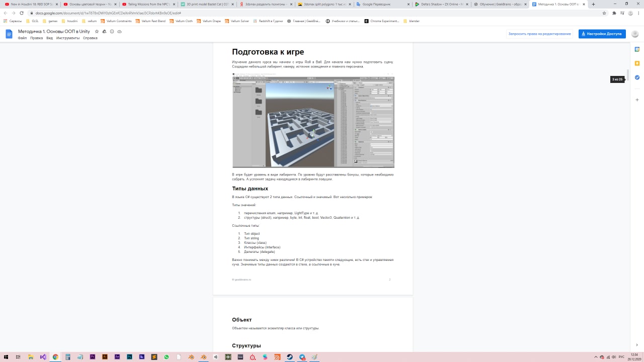
Task: Open Chrome from the taskbar
Action: [55, 357]
